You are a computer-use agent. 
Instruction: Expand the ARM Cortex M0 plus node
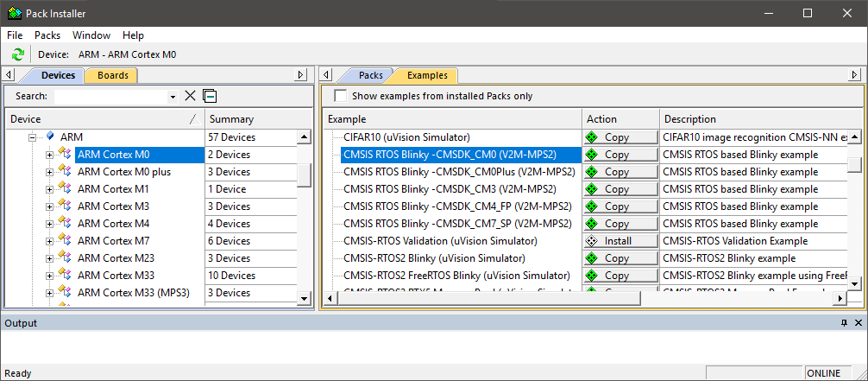(50, 172)
